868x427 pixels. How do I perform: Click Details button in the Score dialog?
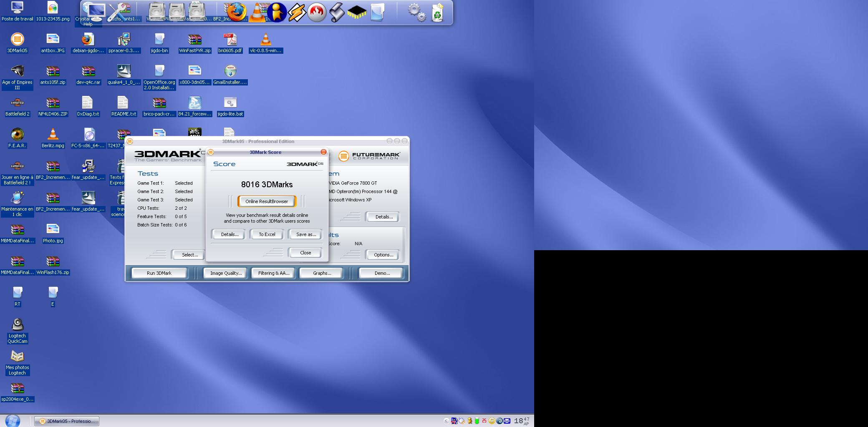[230, 234]
